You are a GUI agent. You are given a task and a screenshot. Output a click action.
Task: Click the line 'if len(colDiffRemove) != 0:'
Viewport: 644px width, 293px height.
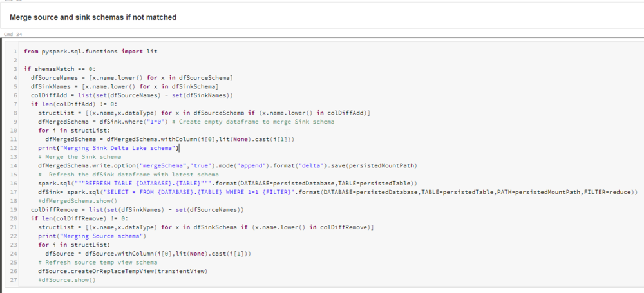[x=79, y=218]
